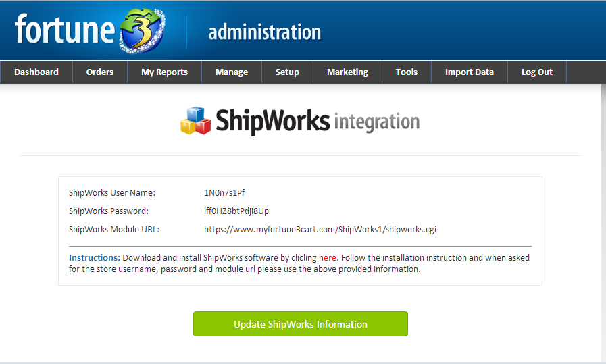Click the 'ShipWorks Module URL:' label
Image resolution: width=606 pixels, height=364 pixels.
tap(114, 229)
